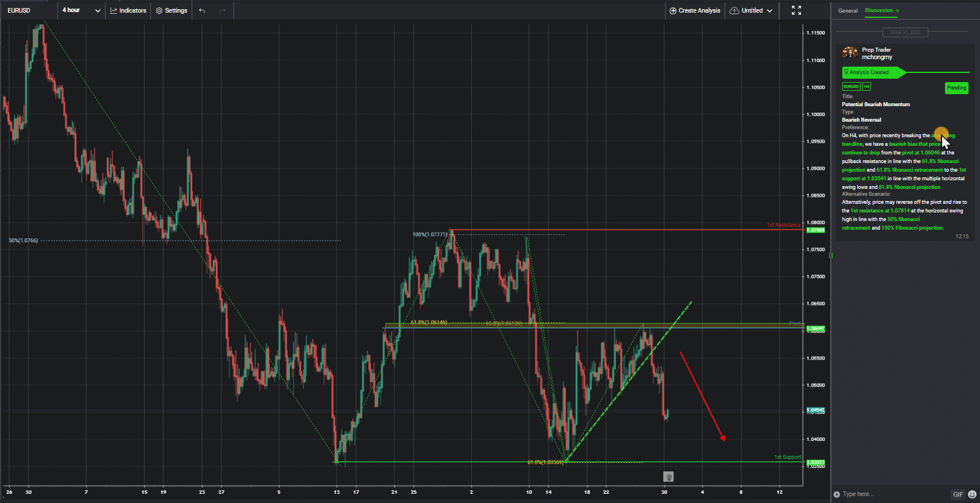Viewport: 980px width, 503px height.
Task: Open the emoji picker
Action: 972,494
